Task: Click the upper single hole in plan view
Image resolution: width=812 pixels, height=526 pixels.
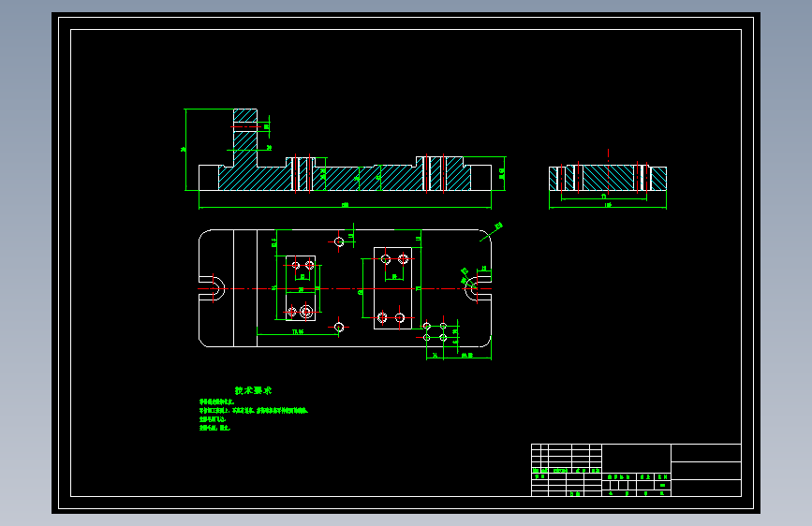Action: click(x=339, y=241)
